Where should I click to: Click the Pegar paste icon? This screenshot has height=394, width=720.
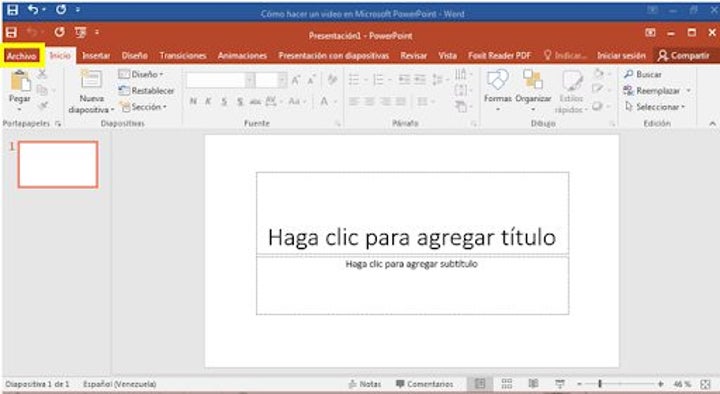point(20,81)
